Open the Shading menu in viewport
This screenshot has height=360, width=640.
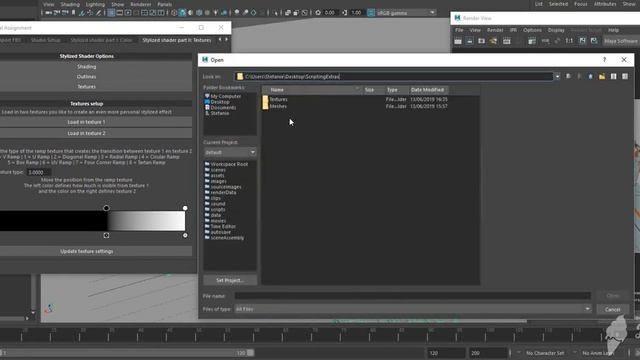tap(70, 4)
